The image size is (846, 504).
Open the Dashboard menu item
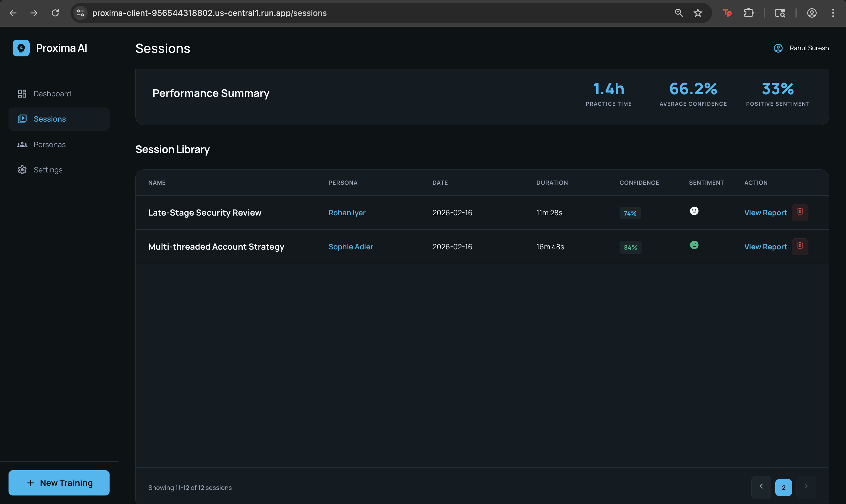(x=52, y=94)
